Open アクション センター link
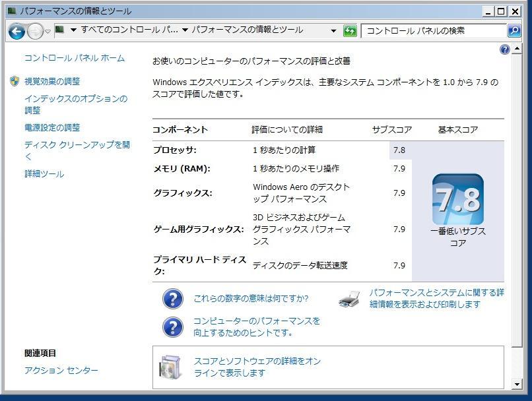Screen dimensions: 532x401 61,370
